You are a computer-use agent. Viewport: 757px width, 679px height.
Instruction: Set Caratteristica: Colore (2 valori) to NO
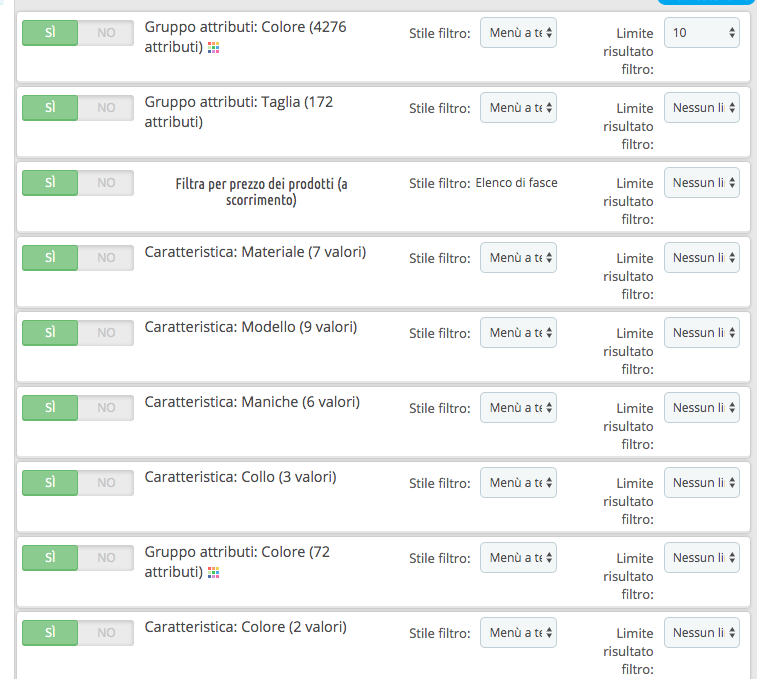click(106, 633)
